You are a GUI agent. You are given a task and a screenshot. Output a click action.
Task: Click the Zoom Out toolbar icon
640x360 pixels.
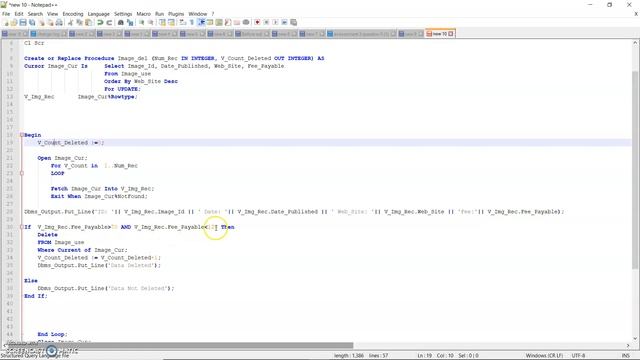coord(151,22)
